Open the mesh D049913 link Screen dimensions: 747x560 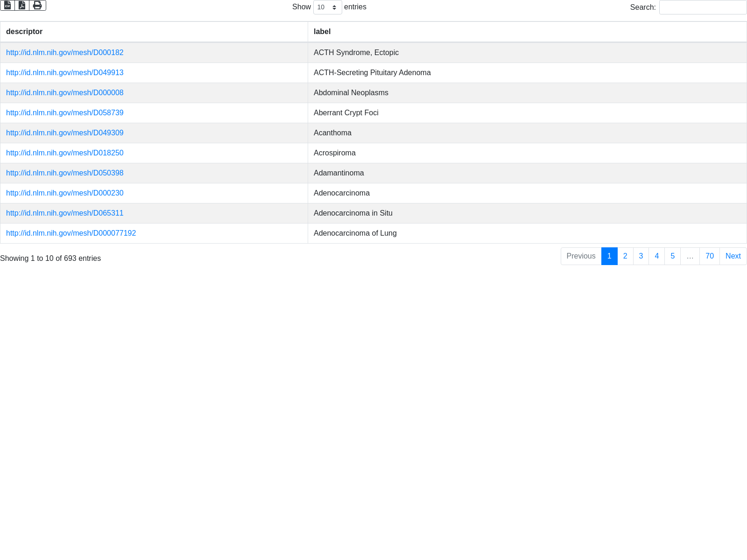[65, 73]
